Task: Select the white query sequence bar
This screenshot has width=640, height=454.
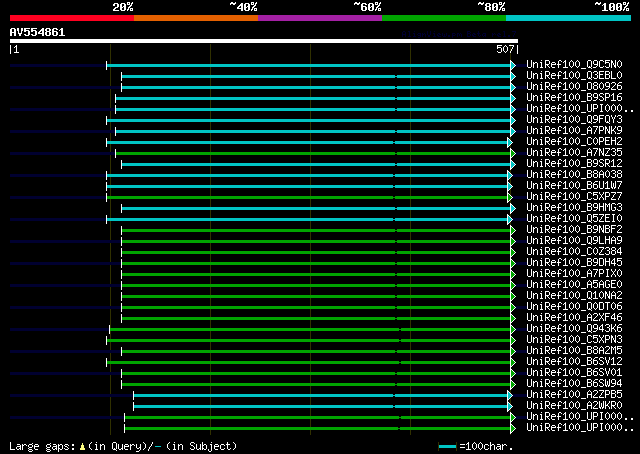Action: [x=264, y=41]
